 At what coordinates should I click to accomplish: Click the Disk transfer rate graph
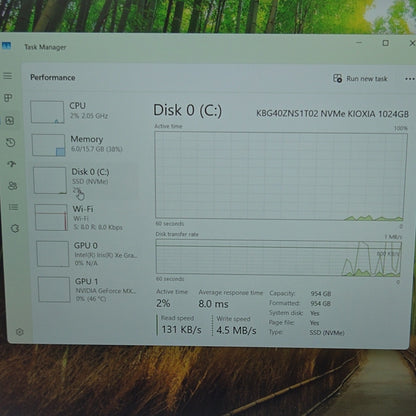coord(278,258)
